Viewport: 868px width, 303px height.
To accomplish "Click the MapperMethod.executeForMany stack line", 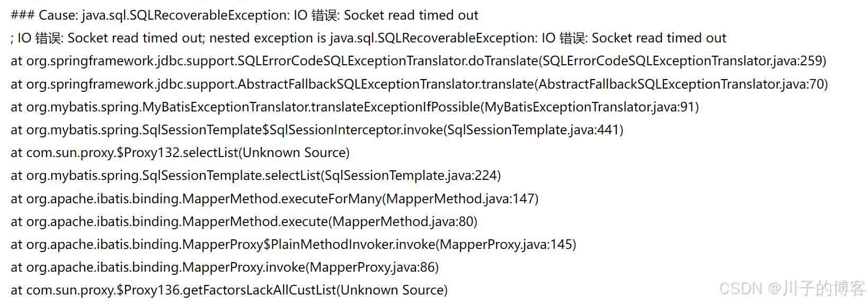I will click(x=274, y=199).
